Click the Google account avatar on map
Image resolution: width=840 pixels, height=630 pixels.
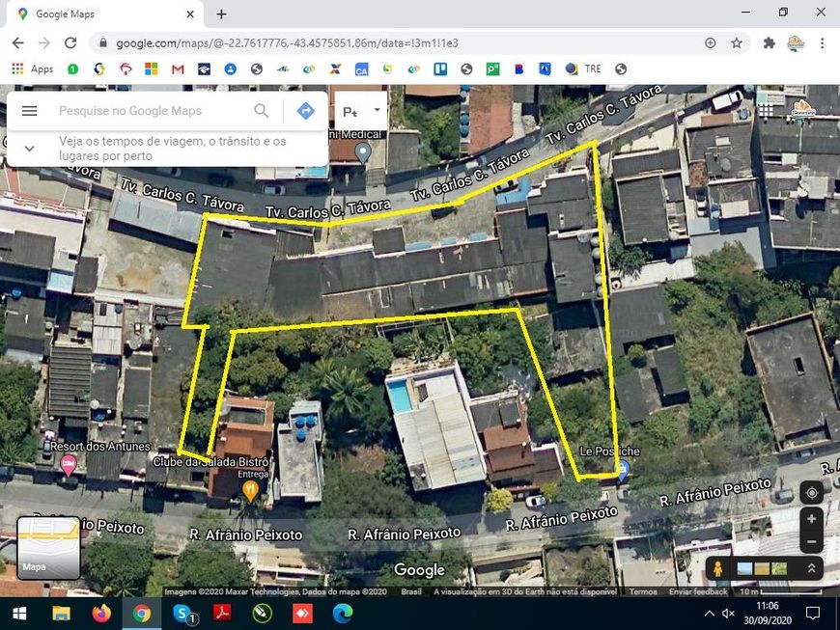point(802,108)
